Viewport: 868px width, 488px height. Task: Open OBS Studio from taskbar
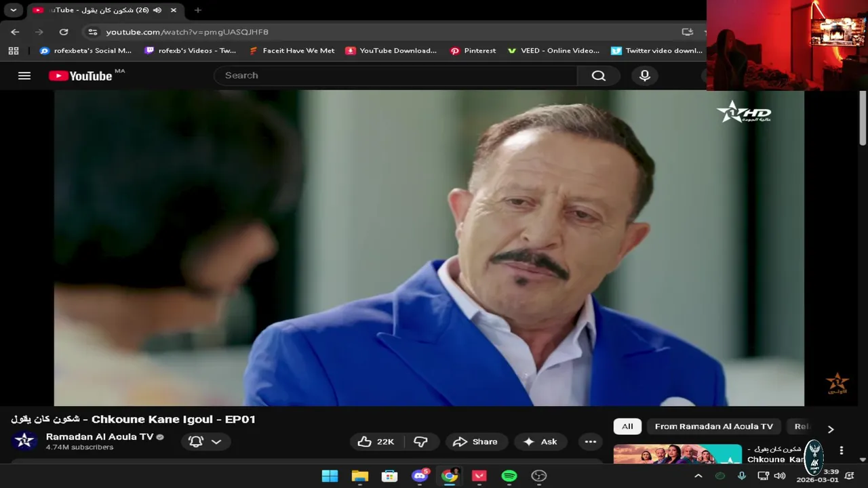[x=539, y=476]
